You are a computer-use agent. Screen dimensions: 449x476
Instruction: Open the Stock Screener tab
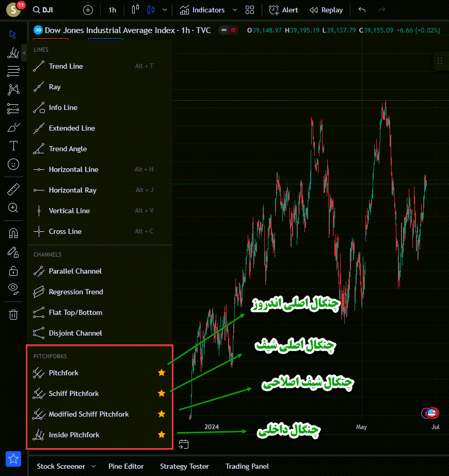point(61,466)
